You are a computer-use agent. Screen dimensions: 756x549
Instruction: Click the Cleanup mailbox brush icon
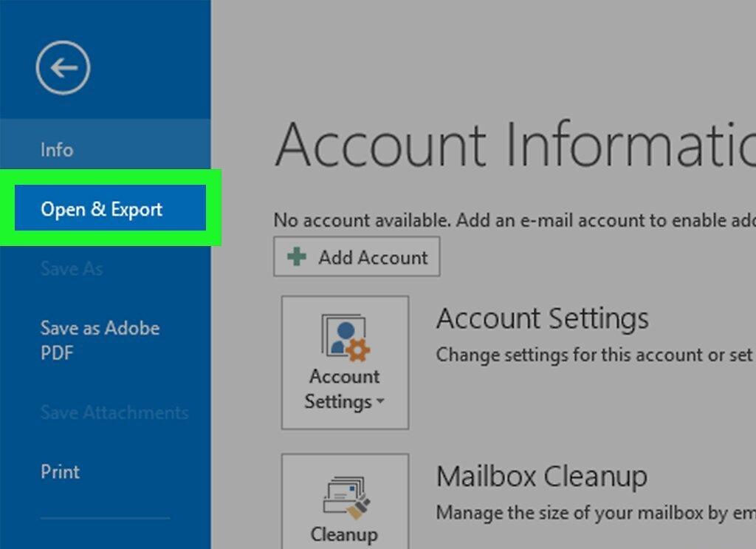(x=346, y=498)
